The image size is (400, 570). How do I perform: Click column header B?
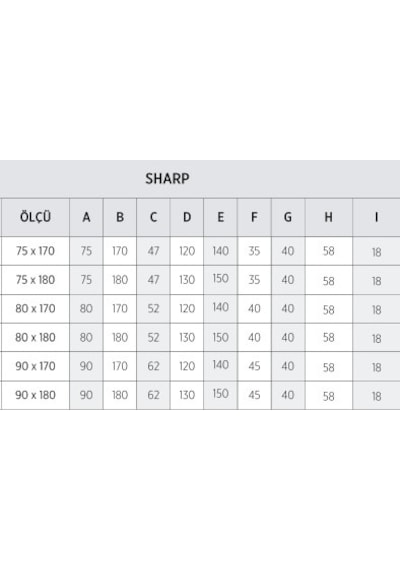tap(120, 217)
